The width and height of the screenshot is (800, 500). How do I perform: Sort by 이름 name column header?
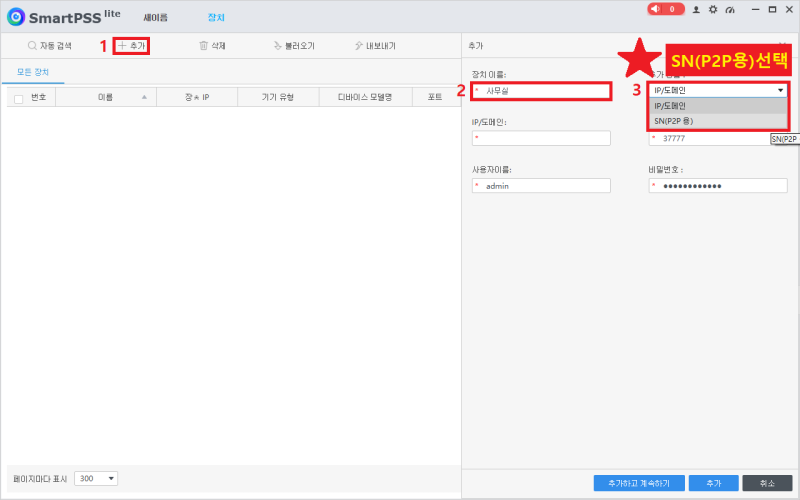(106, 97)
